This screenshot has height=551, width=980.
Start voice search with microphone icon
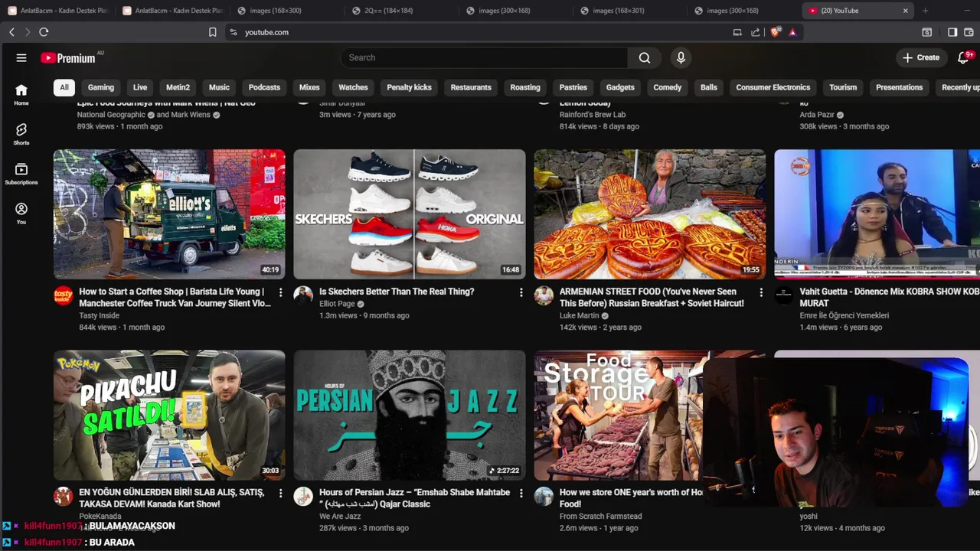click(x=681, y=57)
